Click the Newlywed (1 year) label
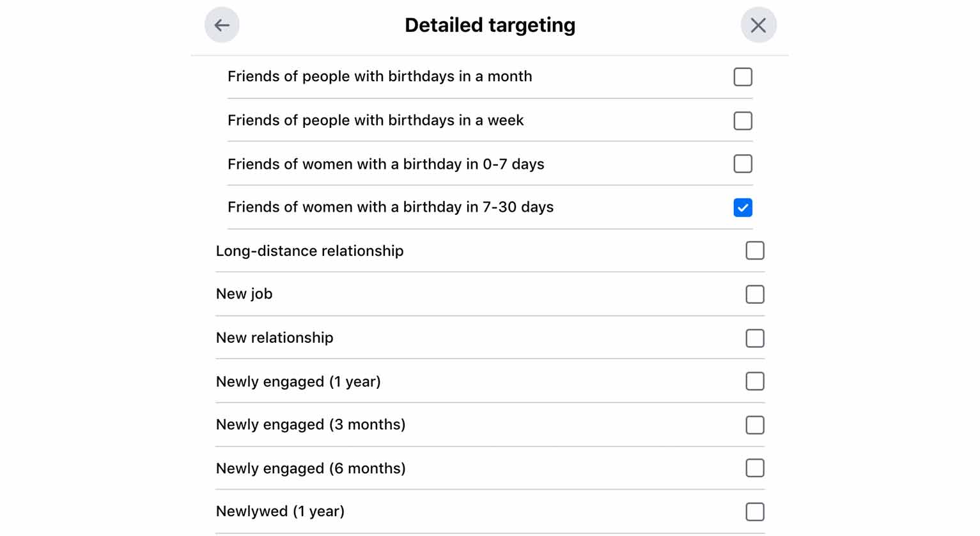Screen dimensions: 980x536 pos(280,511)
